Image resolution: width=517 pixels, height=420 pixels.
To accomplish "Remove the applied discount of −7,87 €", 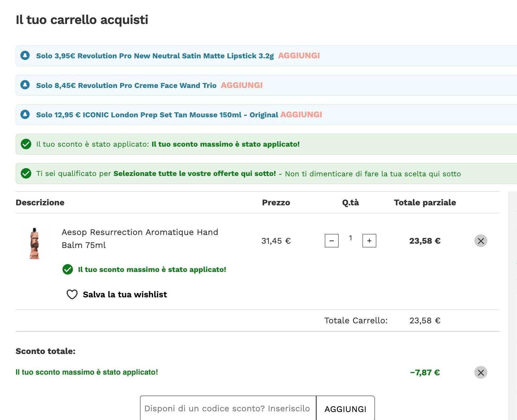I will (x=481, y=372).
